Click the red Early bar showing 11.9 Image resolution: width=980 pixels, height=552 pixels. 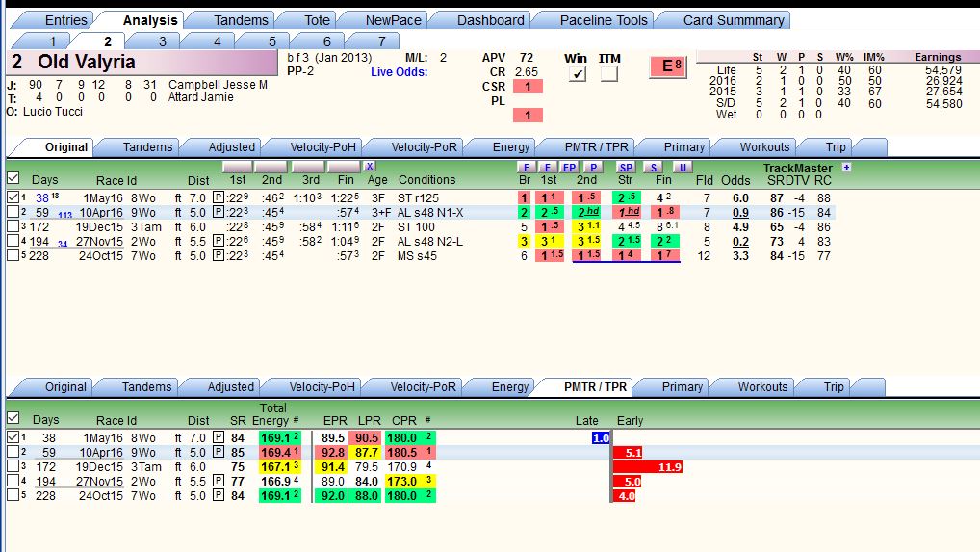(647, 467)
